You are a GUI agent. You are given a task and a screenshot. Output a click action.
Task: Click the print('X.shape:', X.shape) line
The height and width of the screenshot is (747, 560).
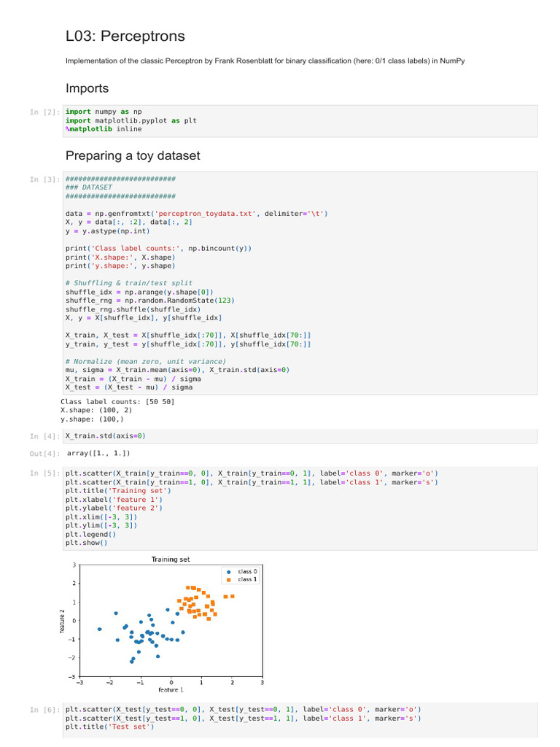(120, 258)
